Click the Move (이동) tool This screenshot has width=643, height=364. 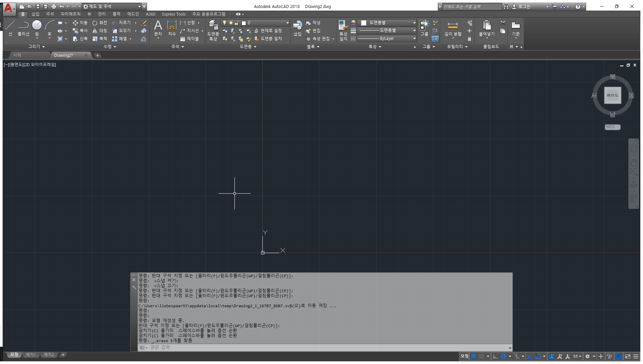tap(80, 23)
